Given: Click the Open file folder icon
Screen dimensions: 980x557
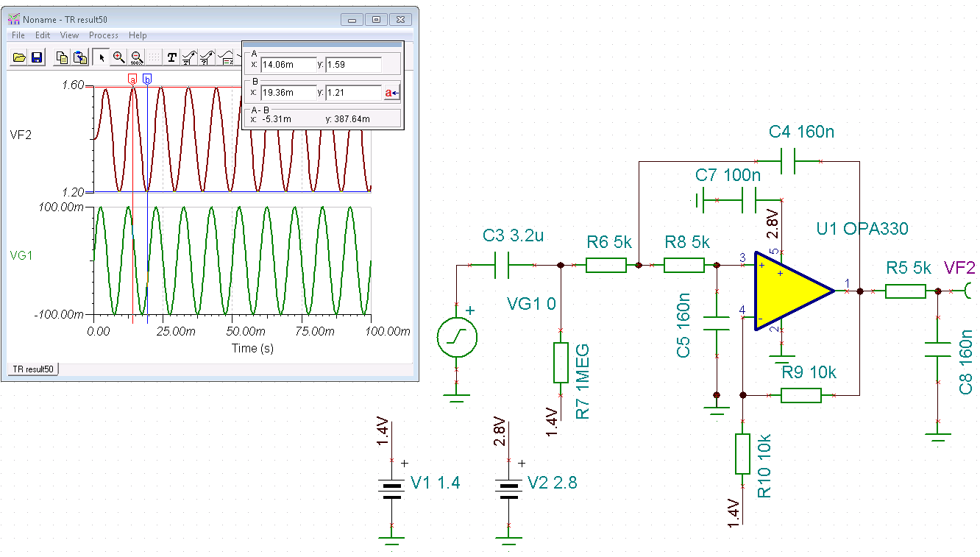Looking at the screenshot, I should click(x=19, y=57).
